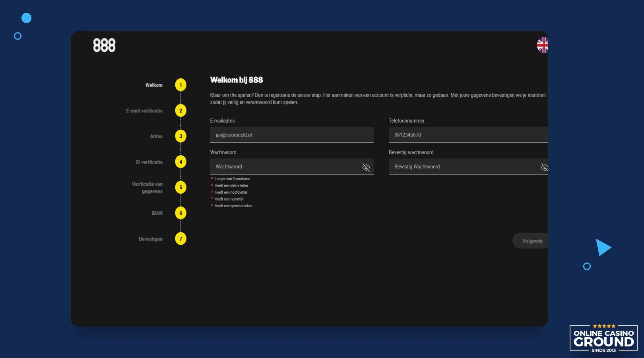
Task: Open the Verificatie van gegevens step label
Action: coord(147,188)
